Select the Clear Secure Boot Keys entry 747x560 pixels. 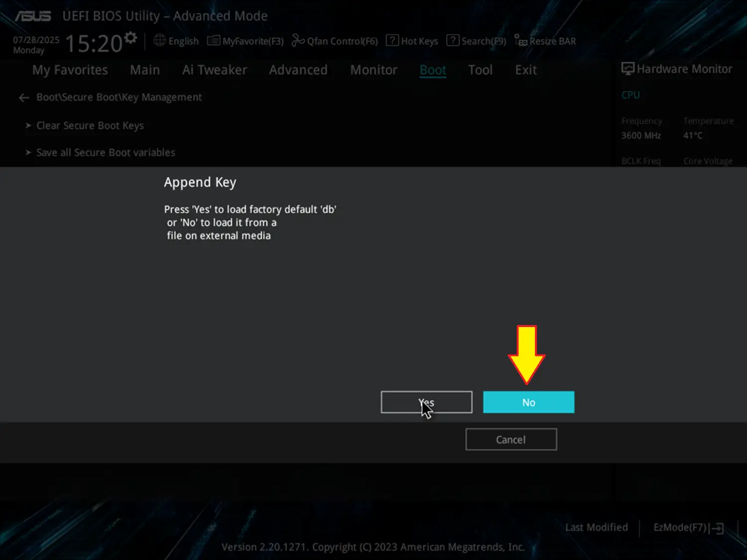pos(90,126)
